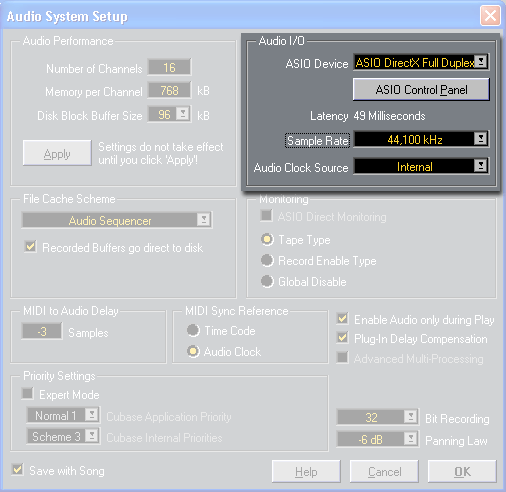Expand the Sample Rate dropdown
506x492 pixels.
click(480, 139)
